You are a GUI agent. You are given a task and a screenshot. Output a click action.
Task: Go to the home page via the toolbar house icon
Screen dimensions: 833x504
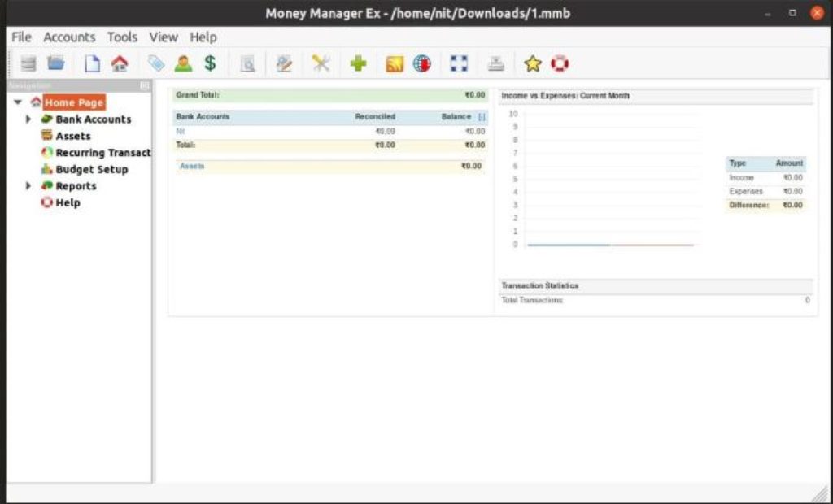click(x=120, y=63)
